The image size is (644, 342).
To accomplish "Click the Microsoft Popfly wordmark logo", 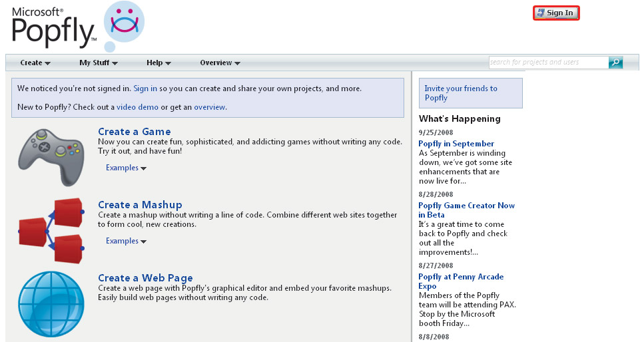I will coord(53,27).
